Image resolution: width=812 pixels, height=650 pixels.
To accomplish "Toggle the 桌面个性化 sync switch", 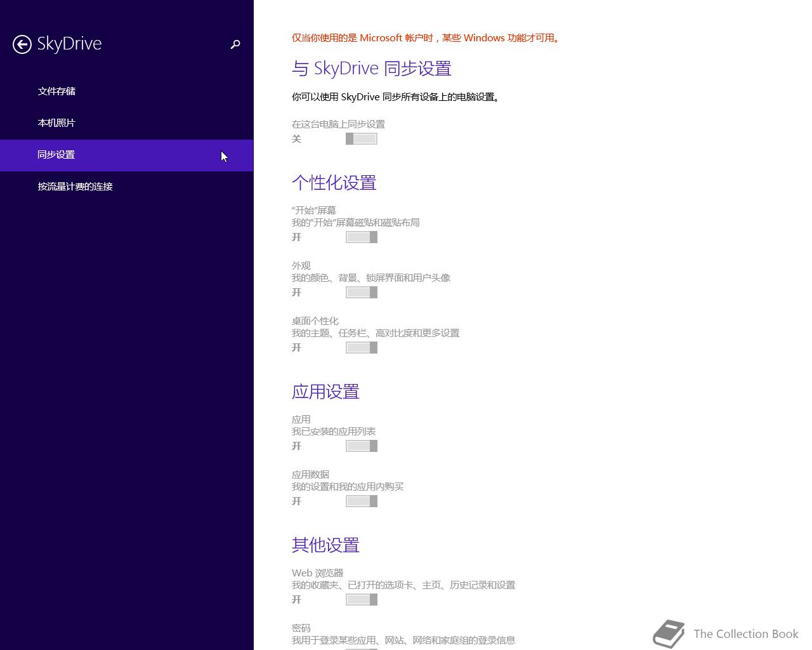I will pyautogui.click(x=362, y=348).
